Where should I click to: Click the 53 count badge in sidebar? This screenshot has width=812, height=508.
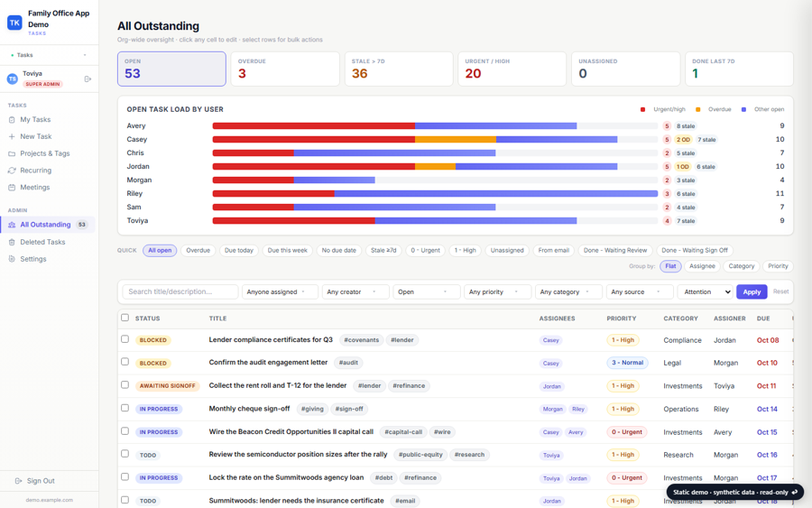tap(82, 225)
